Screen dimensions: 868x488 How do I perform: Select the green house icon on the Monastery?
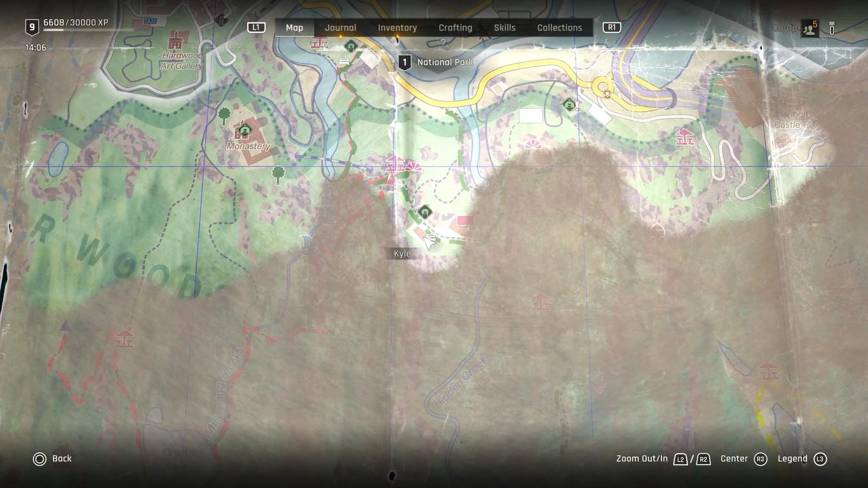pyautogui.click(x=243, y=131)
